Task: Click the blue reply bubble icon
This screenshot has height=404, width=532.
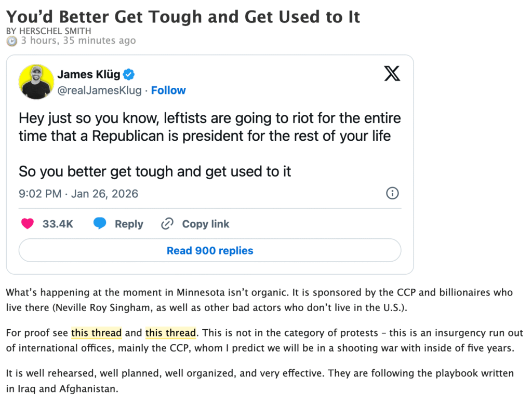Action: click(100, 224)
